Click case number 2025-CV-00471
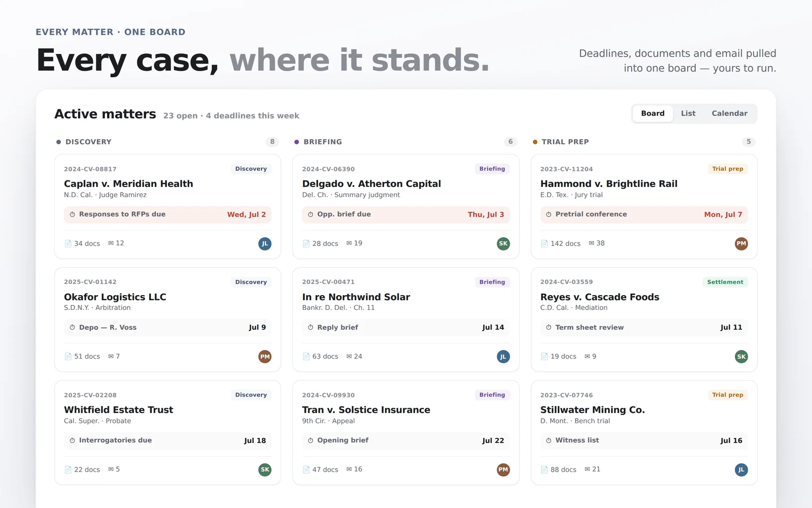This screenshot has height=508, width=812. [328, 282]
